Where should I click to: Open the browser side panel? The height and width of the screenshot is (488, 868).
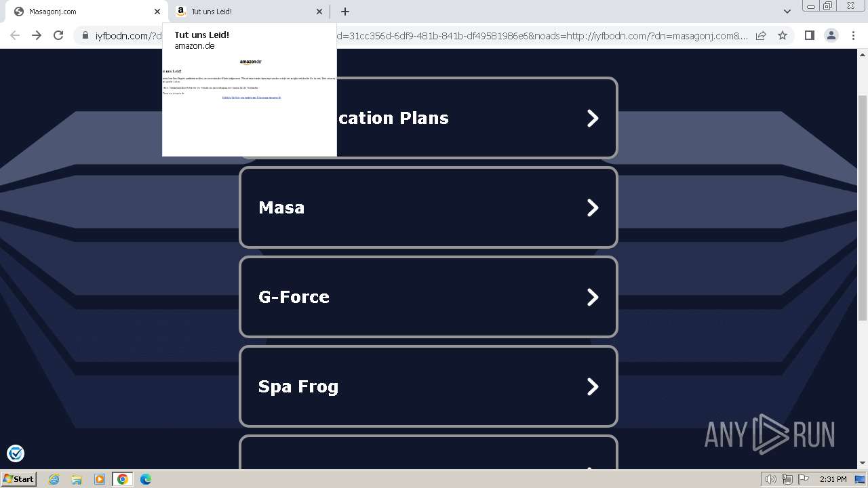(809, 35)
